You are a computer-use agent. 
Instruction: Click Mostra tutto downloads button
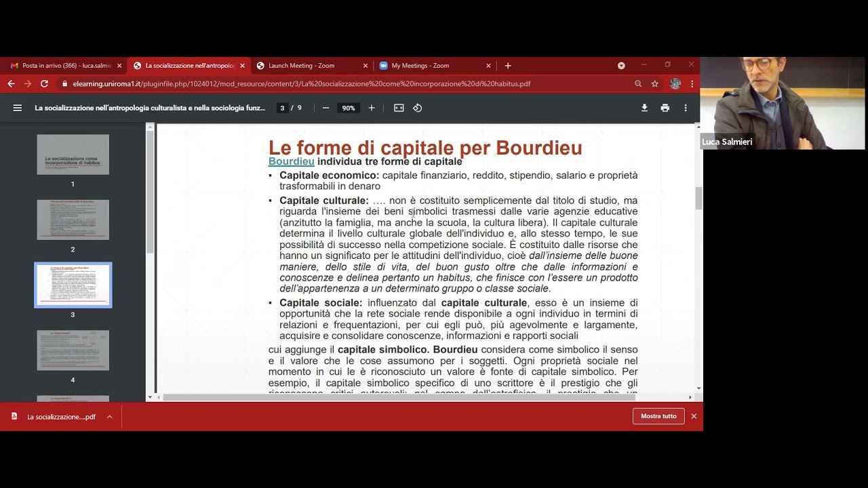point(658,416)
